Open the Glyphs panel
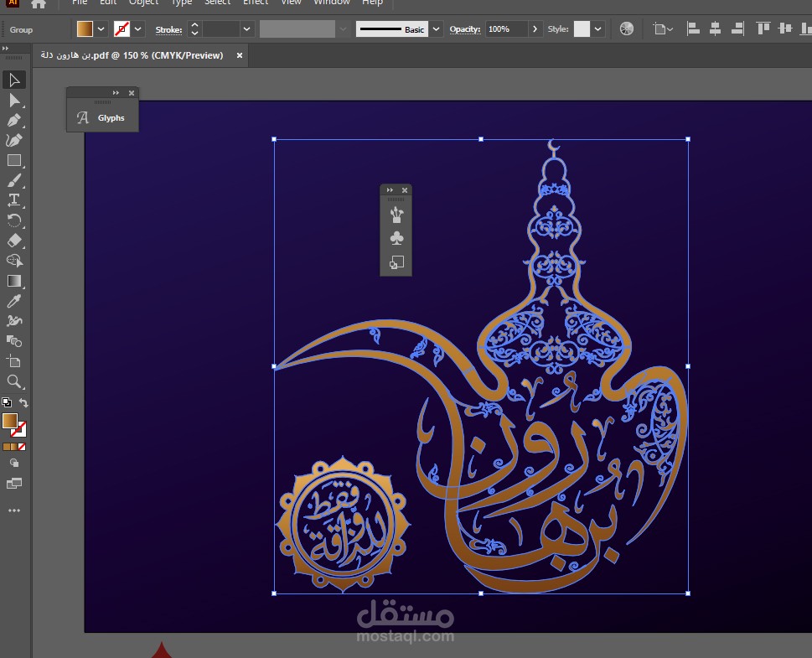 102,117
